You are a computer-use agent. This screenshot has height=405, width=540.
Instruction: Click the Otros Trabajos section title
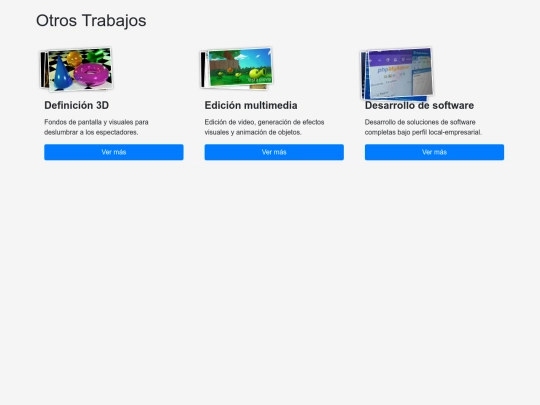(91, 21)
